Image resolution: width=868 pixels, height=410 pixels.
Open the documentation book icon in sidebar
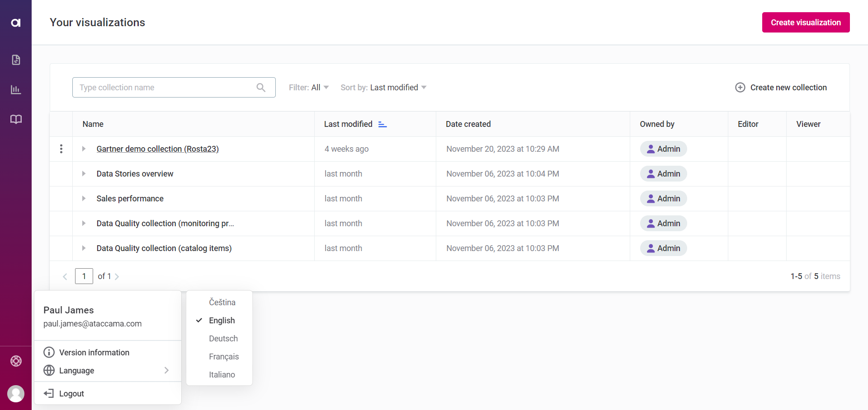(16, 119)
